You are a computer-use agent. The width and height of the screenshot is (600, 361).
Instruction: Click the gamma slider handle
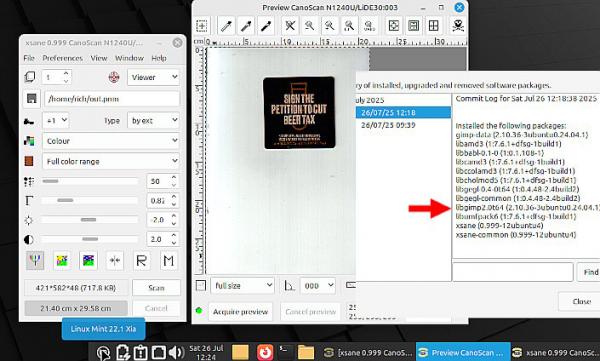65,200
